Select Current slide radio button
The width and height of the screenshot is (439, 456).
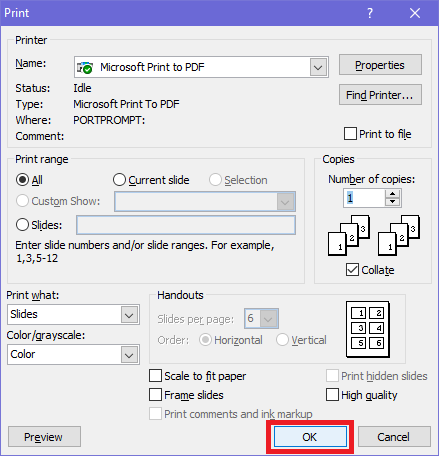pyautogui.click(x=119, y=180)
